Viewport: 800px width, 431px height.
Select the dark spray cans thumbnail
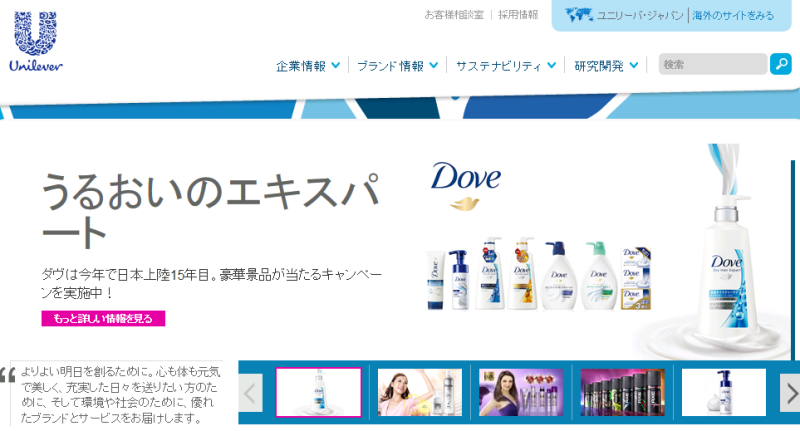(x=622, y=392)
